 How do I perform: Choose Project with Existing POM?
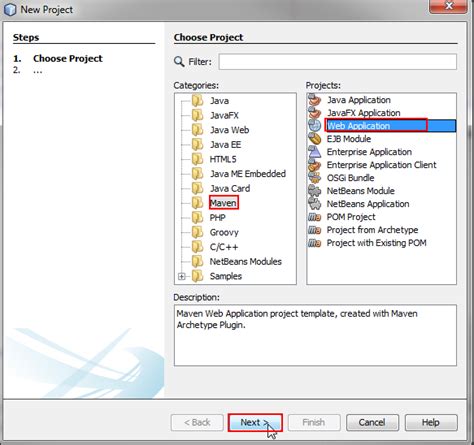pos(377,243)
